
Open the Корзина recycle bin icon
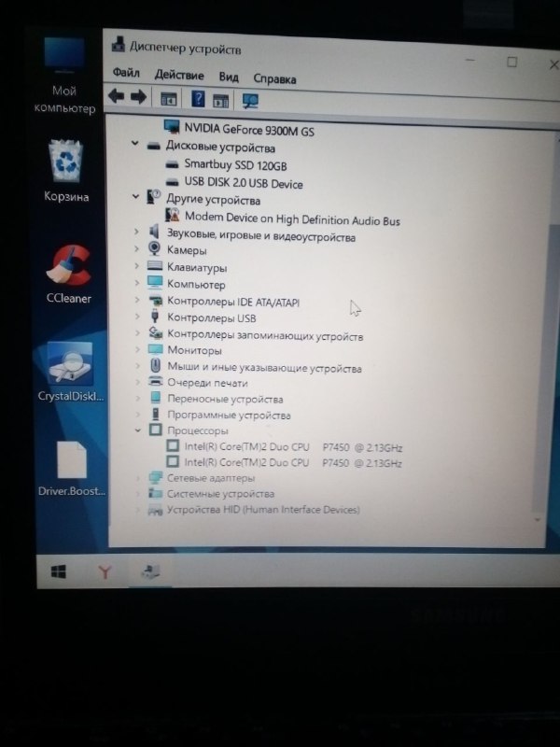click(x=67, y=168)
